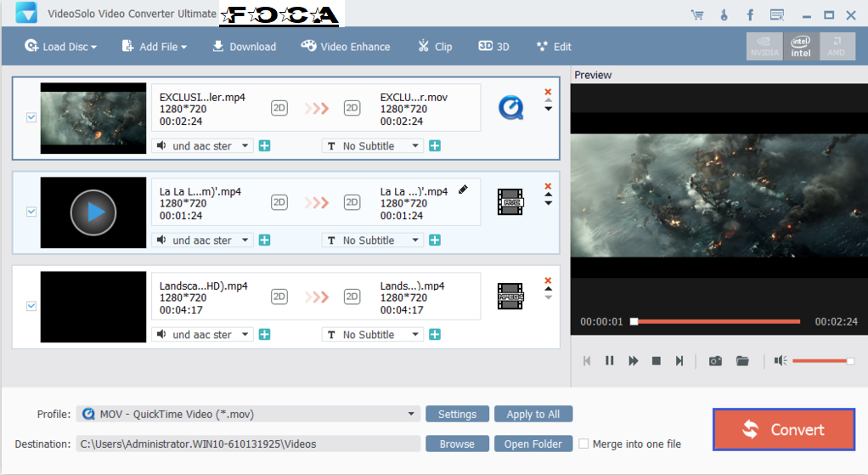This screenshot has width=868, height=475.
Task: Toggle AMD acceleration
Action: tap(837, 47)
